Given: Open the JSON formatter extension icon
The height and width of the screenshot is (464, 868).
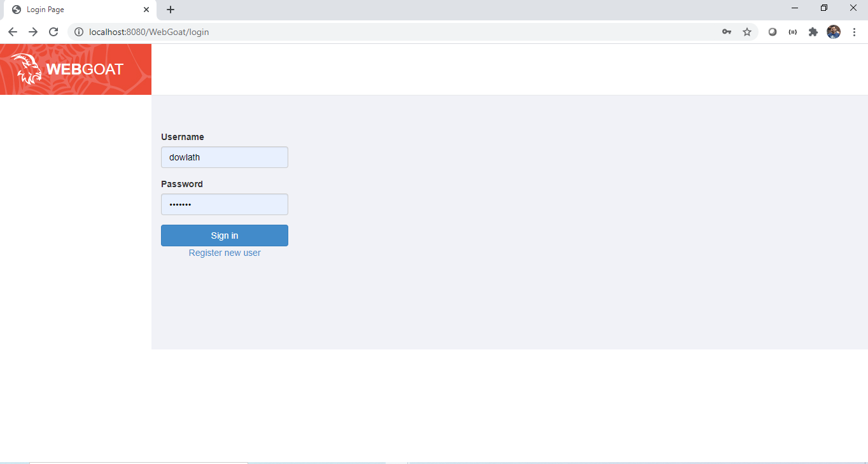Looking at the screenshot, I should [792, 32].
